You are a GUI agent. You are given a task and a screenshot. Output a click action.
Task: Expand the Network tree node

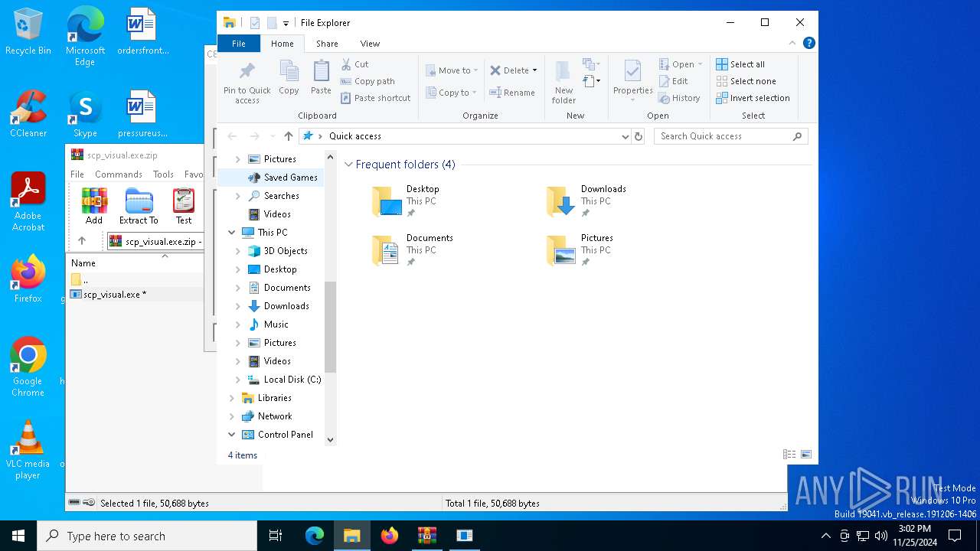coord(231,416)
